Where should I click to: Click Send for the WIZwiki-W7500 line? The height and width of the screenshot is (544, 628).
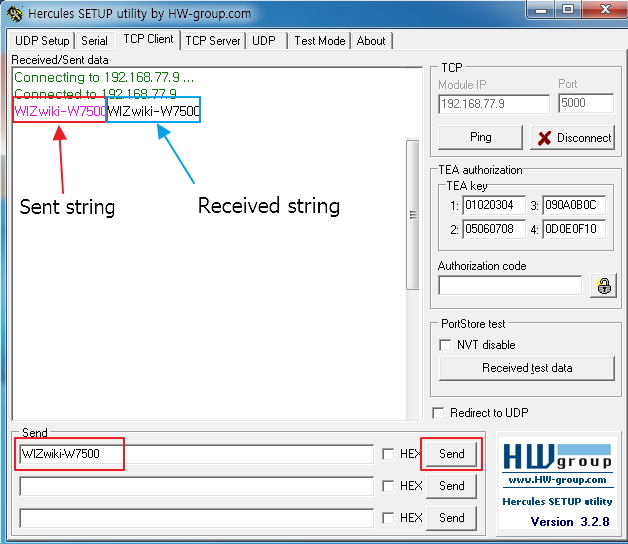click(x=451, y=454)
